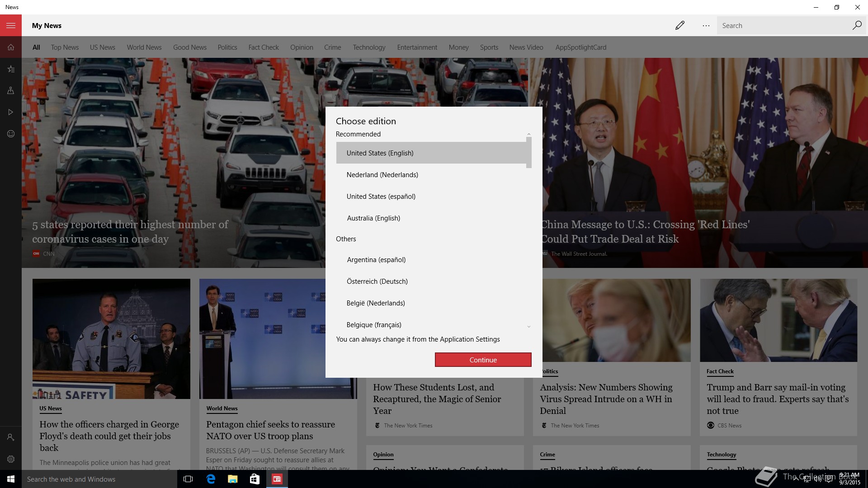The image size is (868, 488).
Task: Click the police press conference thumbnail
Action: [x=111, y=339]
